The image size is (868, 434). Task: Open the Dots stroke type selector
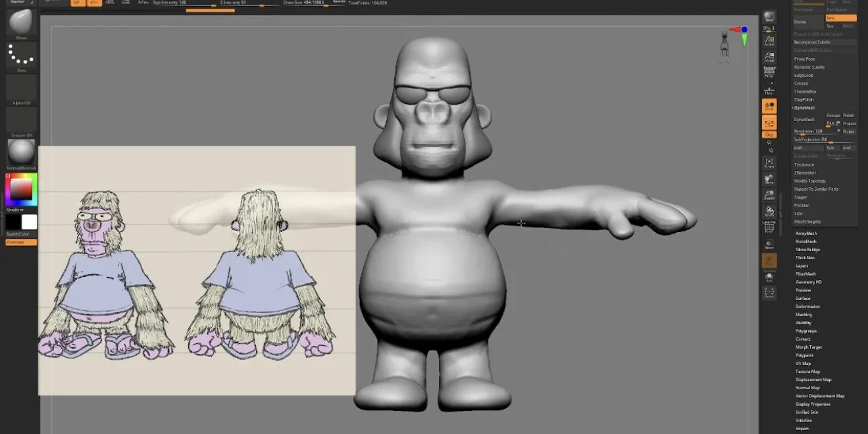tap(22, 55)
